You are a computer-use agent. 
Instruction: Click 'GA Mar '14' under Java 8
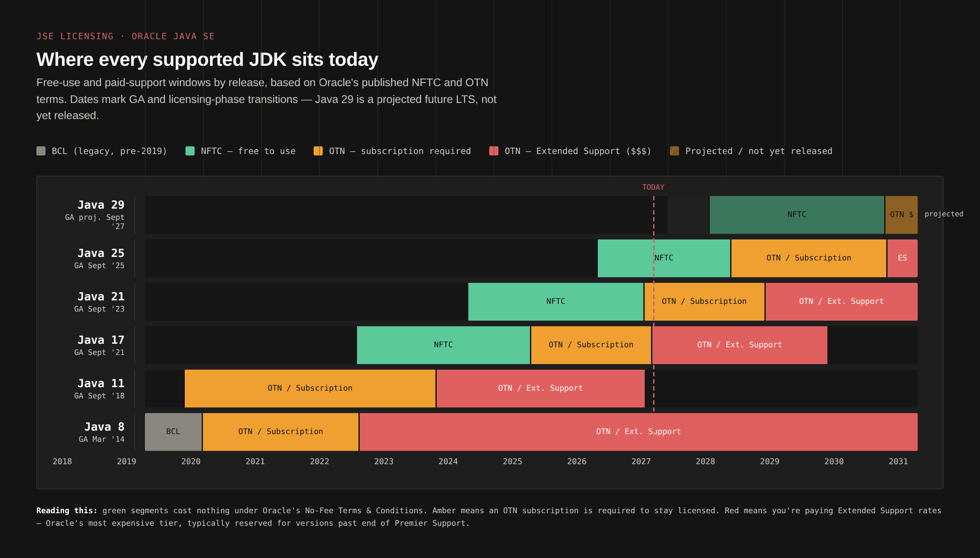(101, 439)
